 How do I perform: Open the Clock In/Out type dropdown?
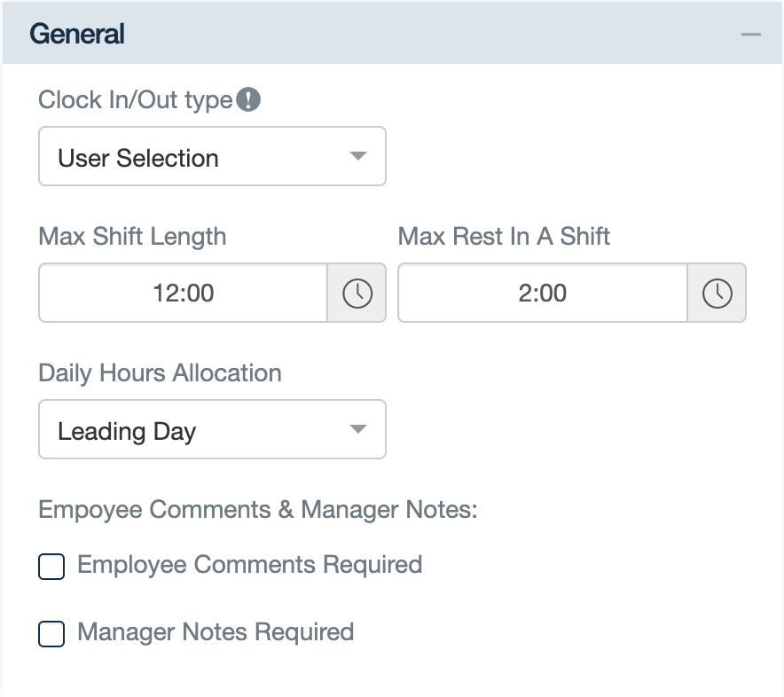(212, 156)
